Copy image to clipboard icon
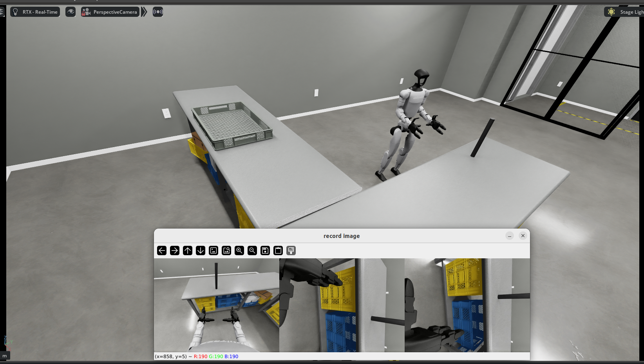 (x=278, y=250)
